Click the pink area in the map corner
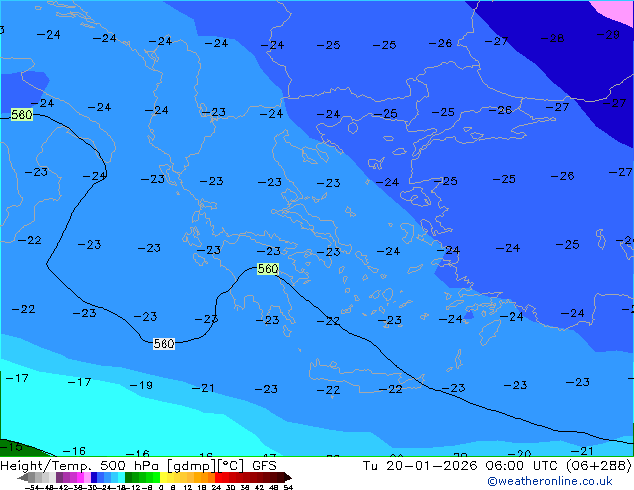The image size is (634, 490). 612,10
